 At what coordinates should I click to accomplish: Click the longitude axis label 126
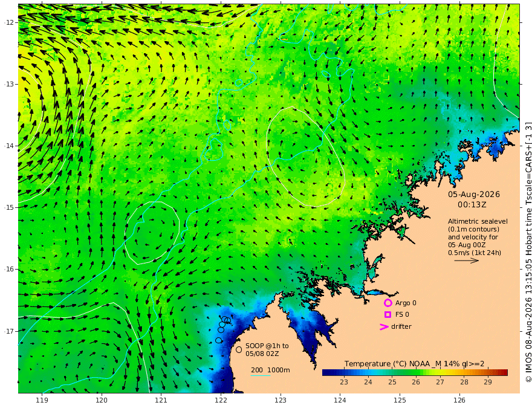click(x=459, y=400)
